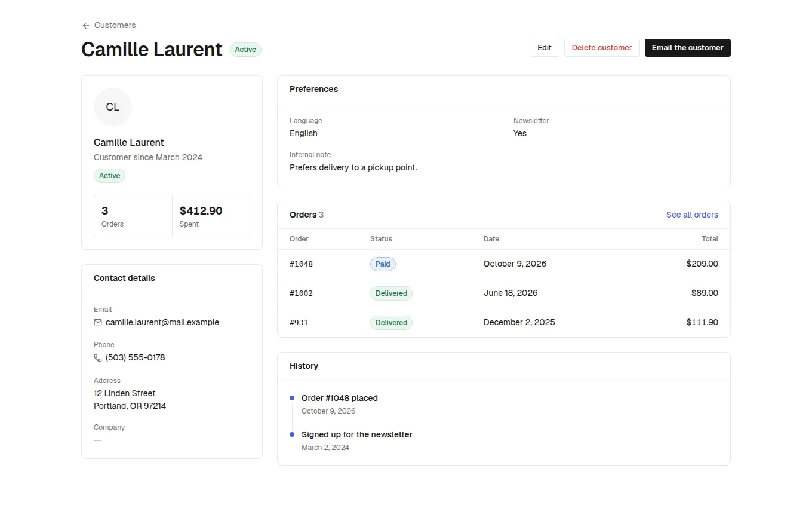Click the 12 Linden Street address line
This screenshot has height=508, width=812.
124,393
